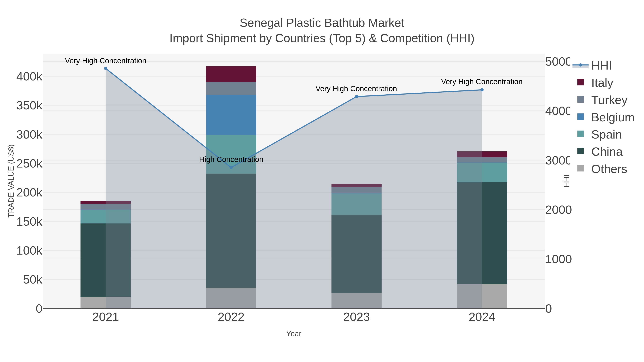Click the 2023 x-axis label
Screen dimensions: 644x362
click(x=357, y=317)
